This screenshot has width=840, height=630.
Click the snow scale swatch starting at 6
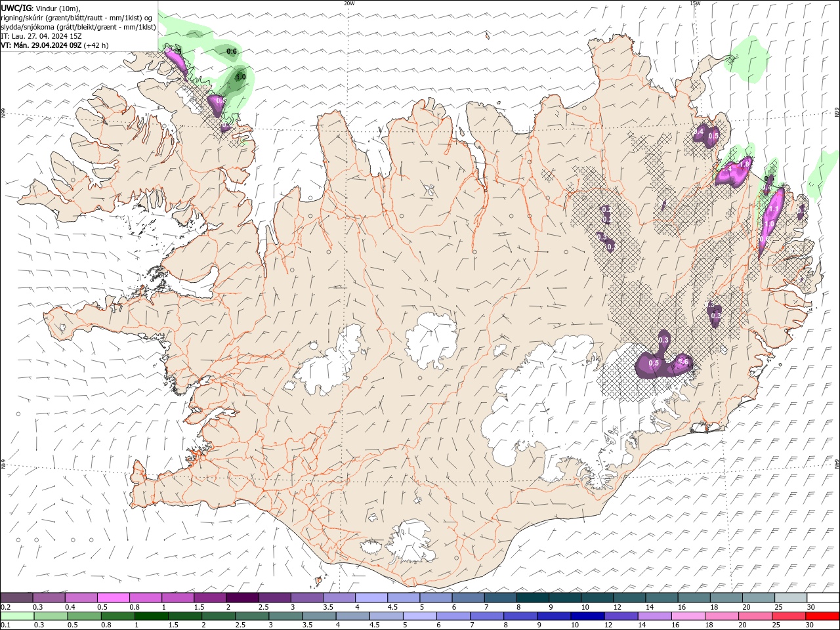click(467, 598)
